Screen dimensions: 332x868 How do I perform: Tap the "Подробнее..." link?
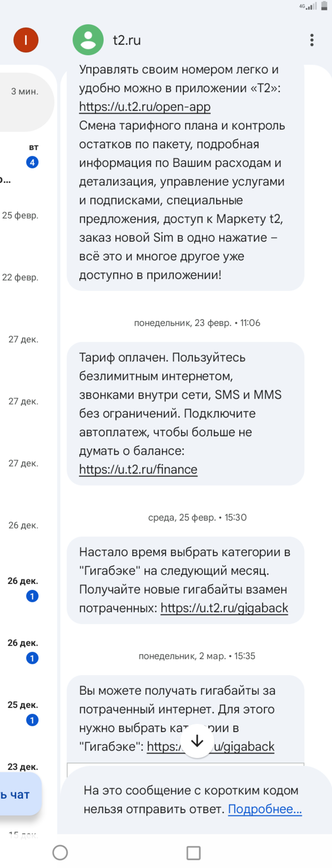[x=265, y=809]
